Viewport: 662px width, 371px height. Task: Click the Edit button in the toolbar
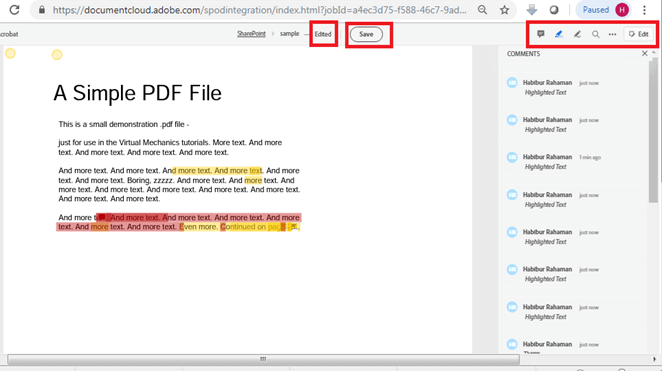(639, 34)
